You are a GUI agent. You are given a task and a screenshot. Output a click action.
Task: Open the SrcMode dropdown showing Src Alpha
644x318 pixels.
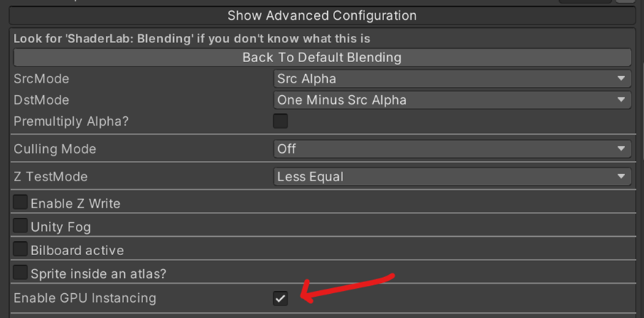pos(452,78)
